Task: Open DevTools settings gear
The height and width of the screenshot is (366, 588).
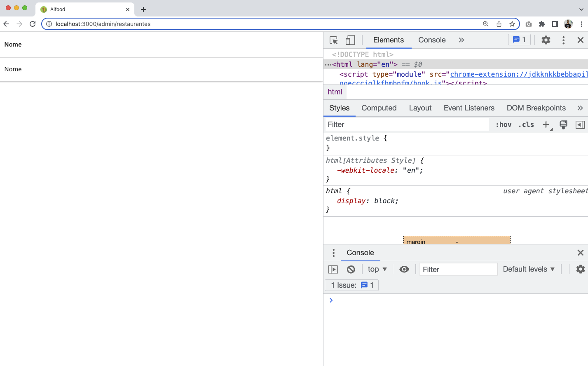Action: 546,40
